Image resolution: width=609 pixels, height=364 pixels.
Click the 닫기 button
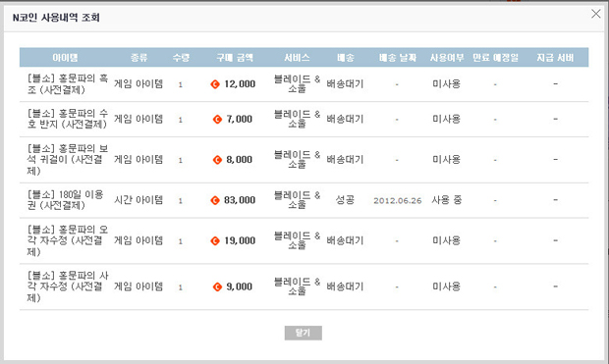[303, 333]
